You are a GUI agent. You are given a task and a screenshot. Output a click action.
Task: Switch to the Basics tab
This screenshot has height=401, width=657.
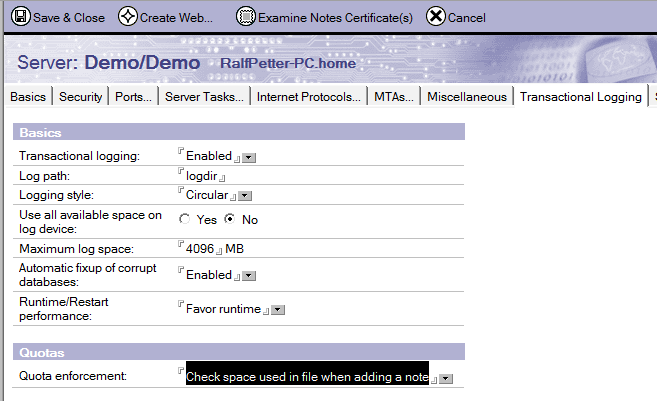28,97
